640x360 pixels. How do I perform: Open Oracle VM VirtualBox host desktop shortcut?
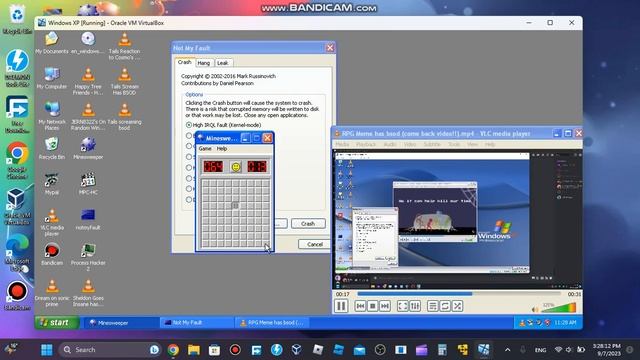pos(17,206)
